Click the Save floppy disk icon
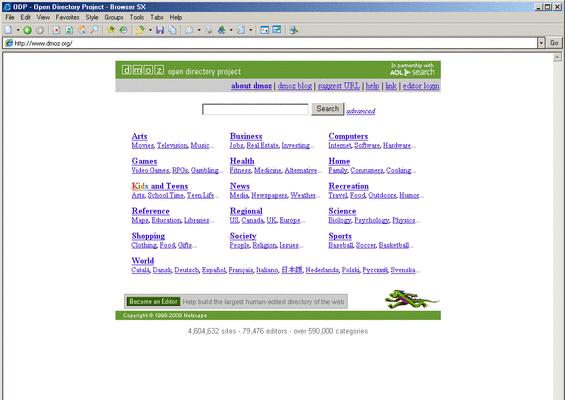 click(x=160, y=30)
